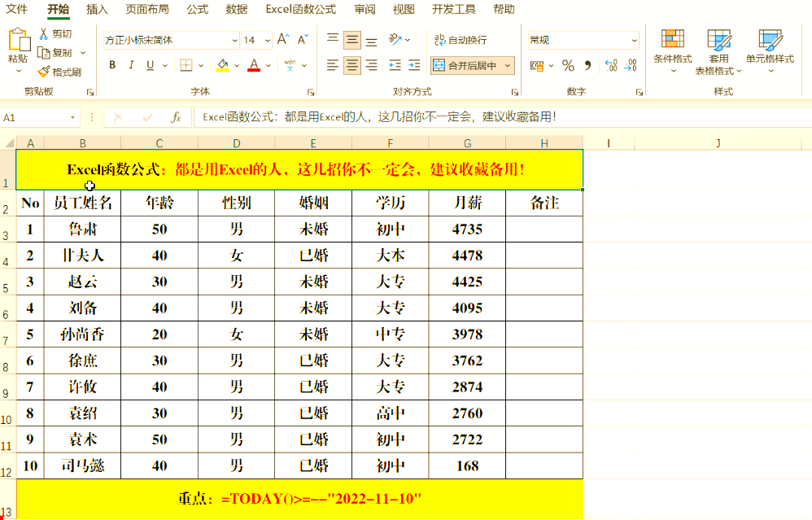The width and height of the screenshot is (812, 520).
Task: Click the Paste (粘贴) icon
Action: click(19, 41)
